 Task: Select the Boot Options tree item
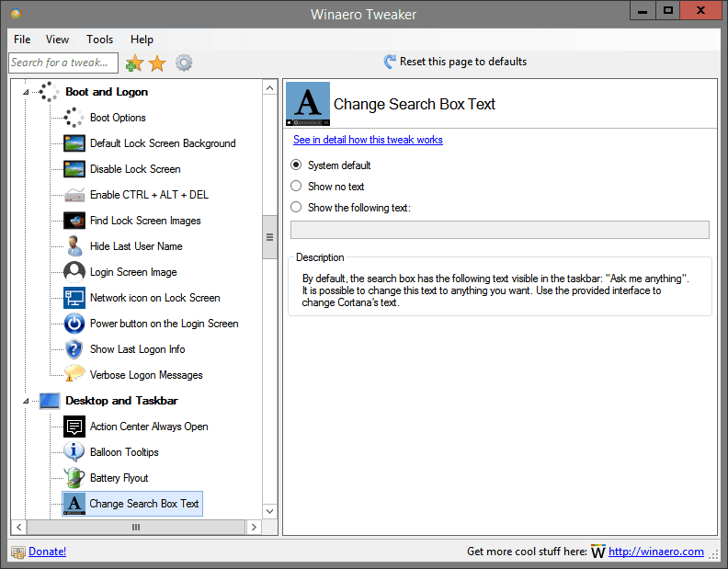point(118,118)
